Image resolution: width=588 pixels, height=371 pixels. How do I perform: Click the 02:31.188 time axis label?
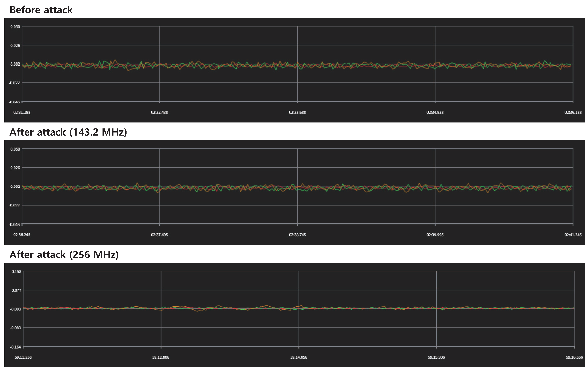pyautogui.click(x=22, y=112)
